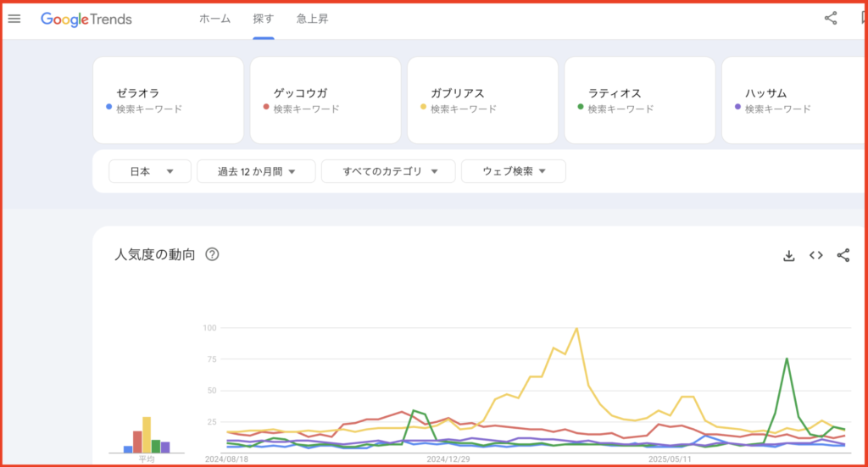Click the 25 y-axis label

click(x=212, y=421)
